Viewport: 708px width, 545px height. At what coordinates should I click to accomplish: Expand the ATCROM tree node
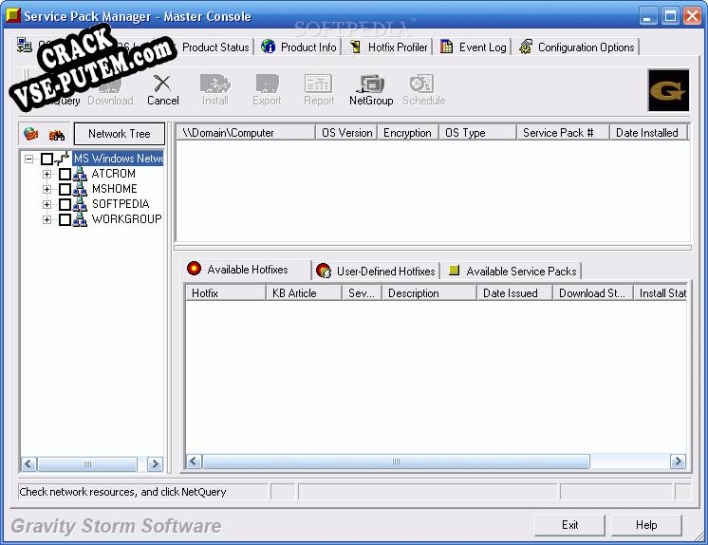point(47,174)
